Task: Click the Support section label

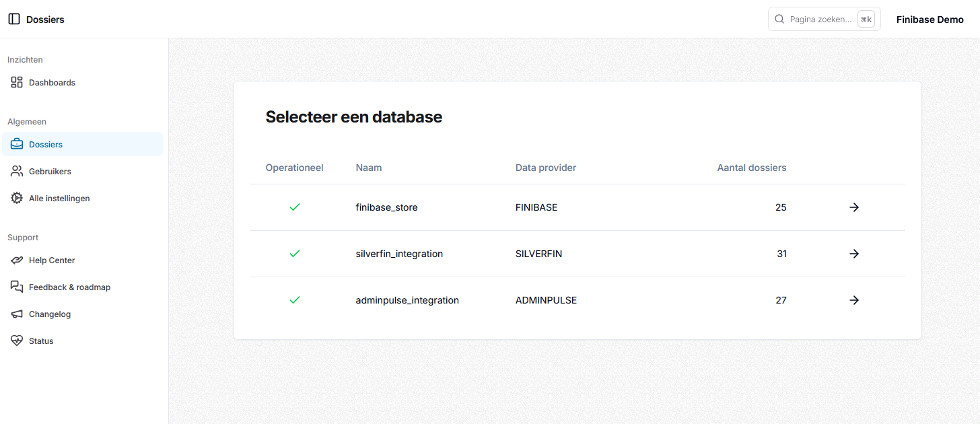Action: point(23,238)
